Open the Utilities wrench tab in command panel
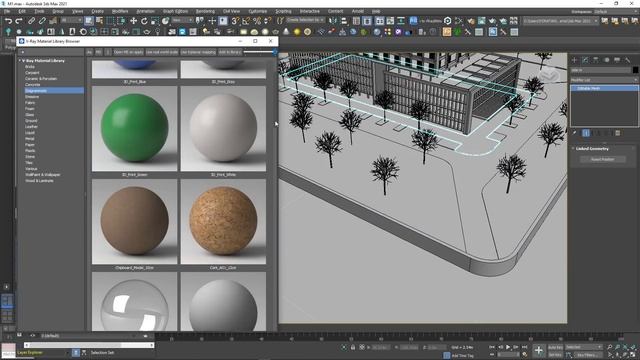 tap(627, 60)
